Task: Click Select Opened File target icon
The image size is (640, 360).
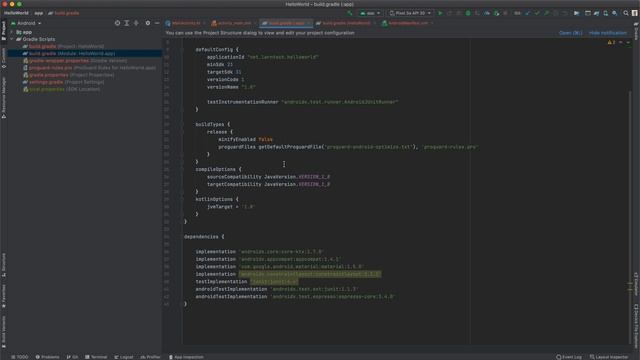Action: (118, 23)
